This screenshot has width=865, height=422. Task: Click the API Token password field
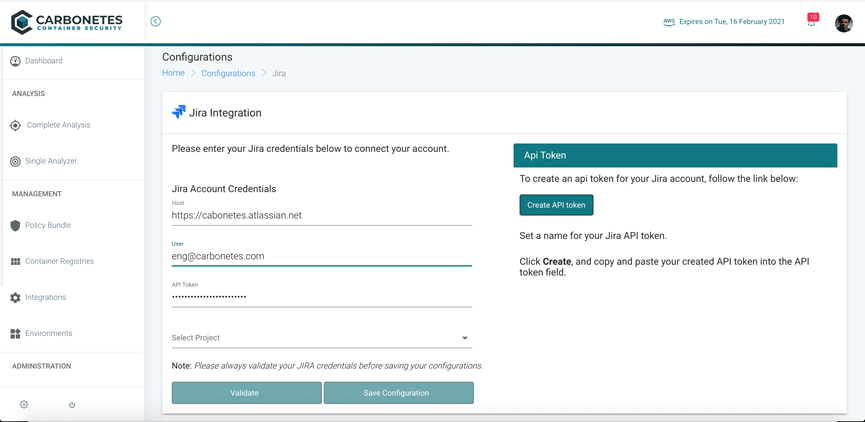pos(322,297)
